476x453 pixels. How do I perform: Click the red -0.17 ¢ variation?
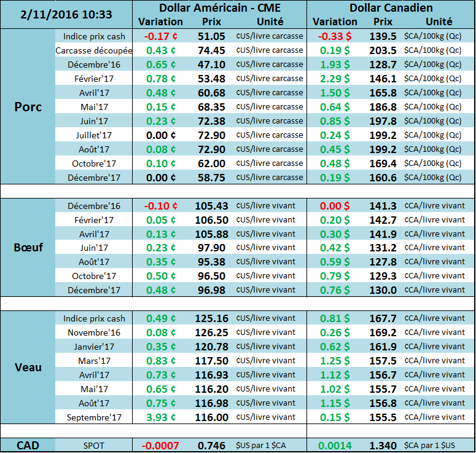(x=161, y=36)
